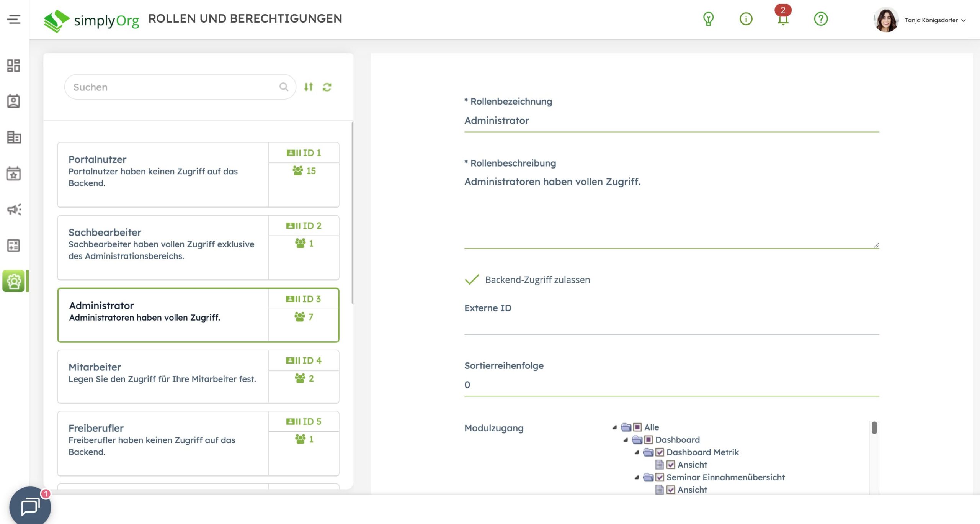Open the hamburger menu icon
The height and width of the screenshot is (524, 980).
click(14, 19)
